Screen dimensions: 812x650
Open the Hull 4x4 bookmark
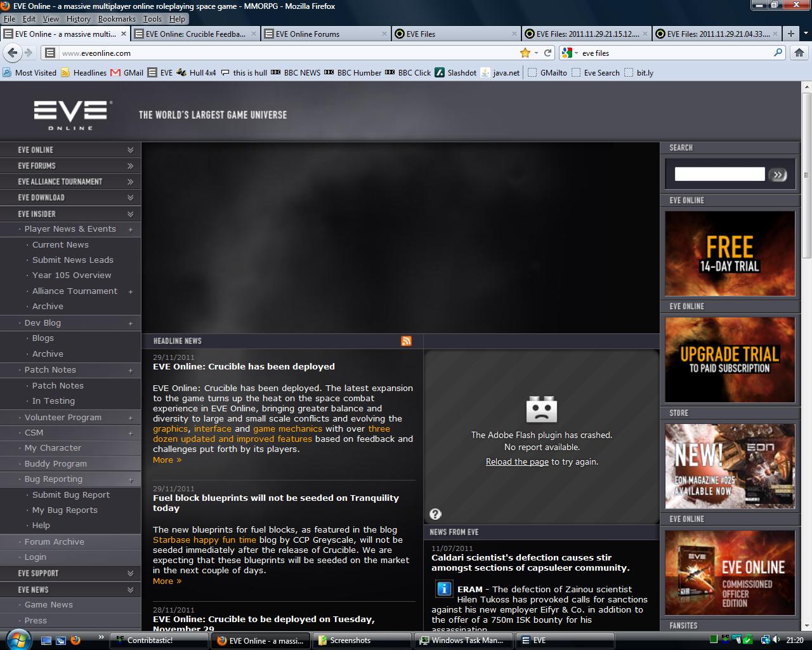(x=197, y=72)
